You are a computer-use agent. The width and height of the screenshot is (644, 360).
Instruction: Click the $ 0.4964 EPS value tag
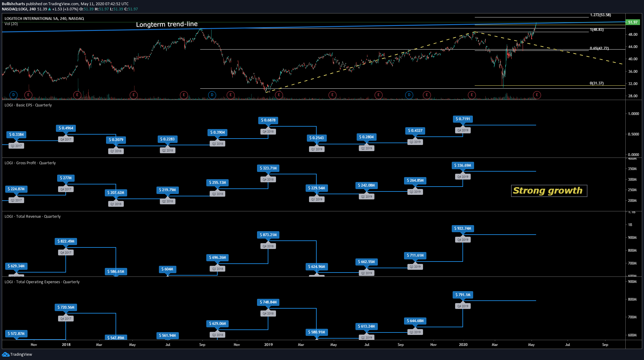[66, 128]
